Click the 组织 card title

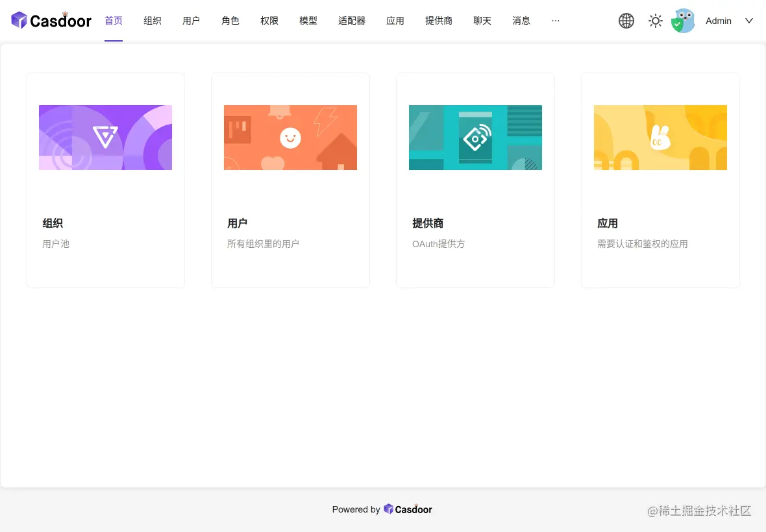click(53, 223)
